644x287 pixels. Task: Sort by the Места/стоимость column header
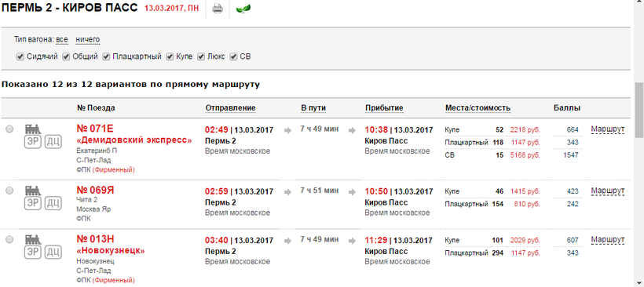478,108
